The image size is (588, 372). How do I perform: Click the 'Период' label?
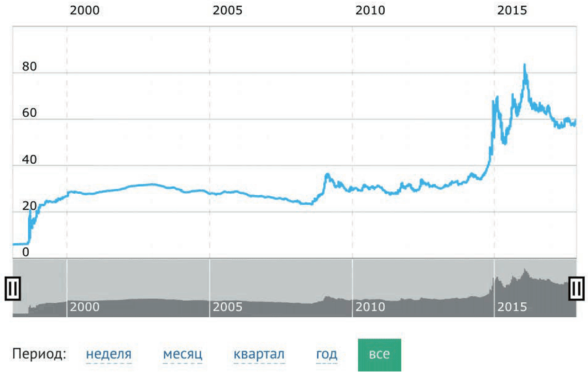[39, 354]
